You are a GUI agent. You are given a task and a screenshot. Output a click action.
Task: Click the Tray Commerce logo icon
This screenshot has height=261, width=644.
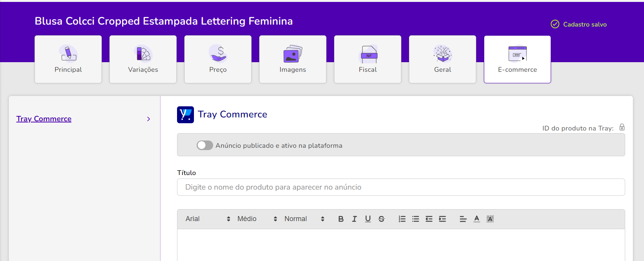tap(185, 115)
